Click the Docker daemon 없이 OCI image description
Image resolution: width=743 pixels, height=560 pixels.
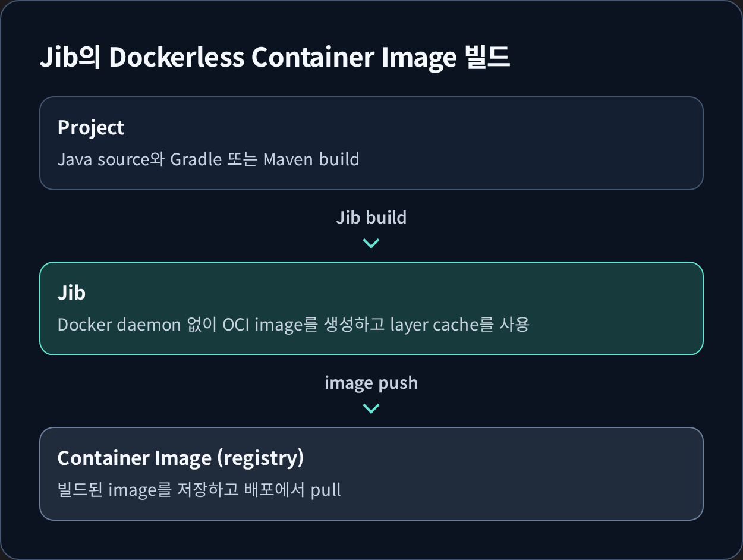tap(294, 325)
